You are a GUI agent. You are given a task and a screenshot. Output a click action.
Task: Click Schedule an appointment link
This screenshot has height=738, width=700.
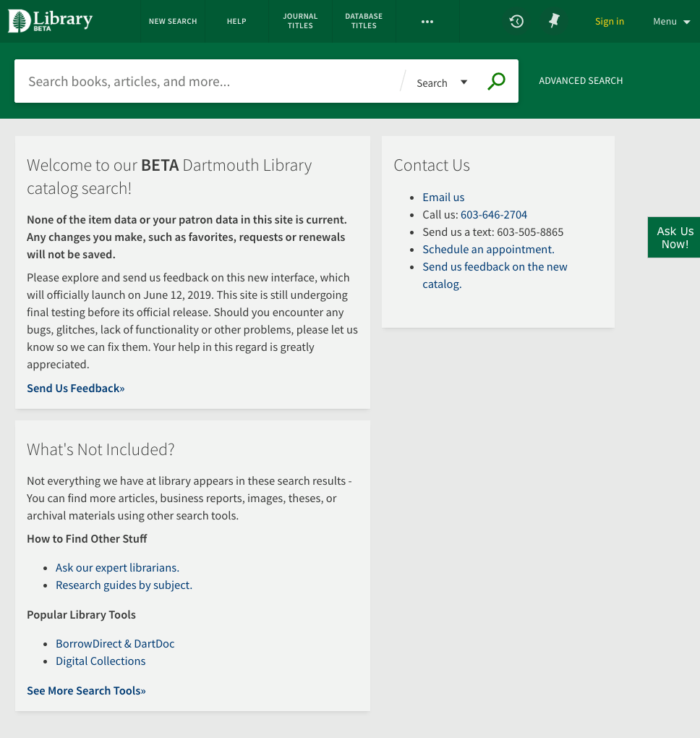488,250
